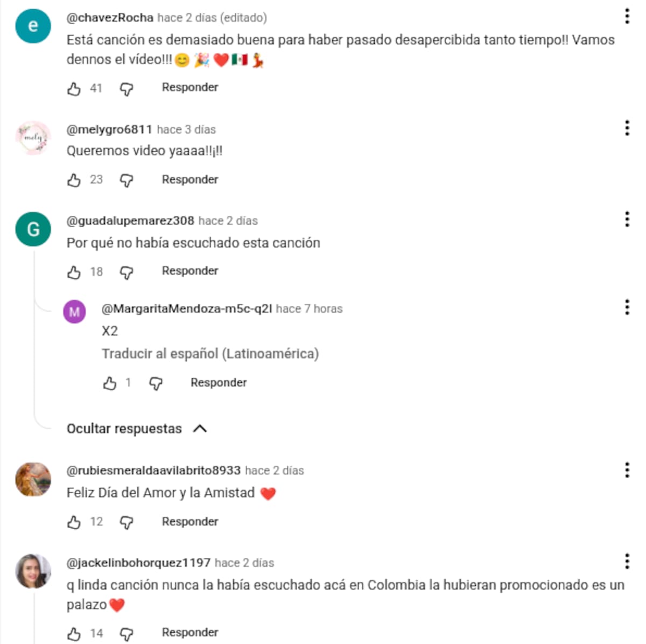The image size is (646, 644).
Task: Open the @rubiesmeraldaavilabrito8933 profile picture
Action: [33, 479]
